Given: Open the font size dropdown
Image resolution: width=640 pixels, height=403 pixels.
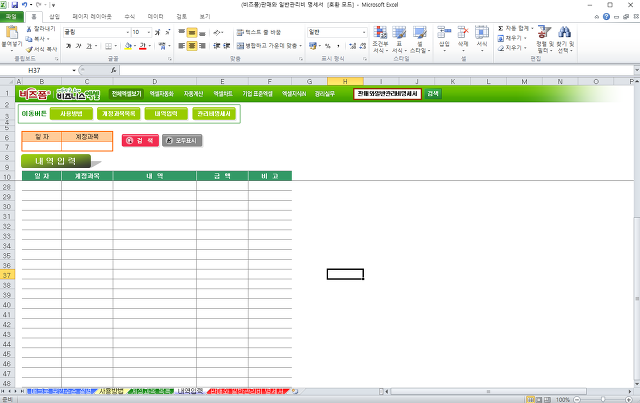Looking at the screenshot, I should [x=149, y=32].
